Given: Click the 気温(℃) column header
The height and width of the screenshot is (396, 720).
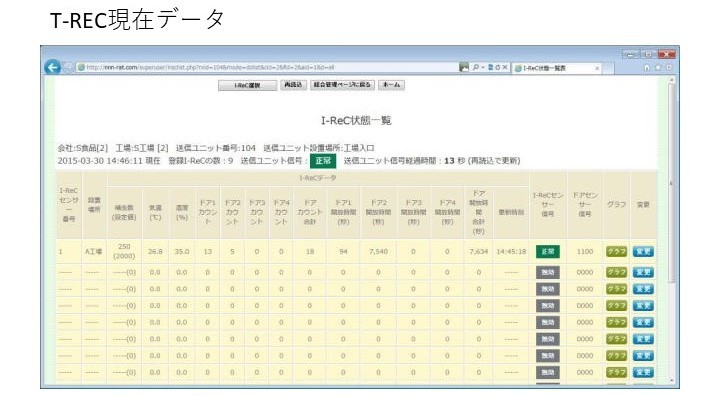Looking at the screenshot, I should click(155, 213).
